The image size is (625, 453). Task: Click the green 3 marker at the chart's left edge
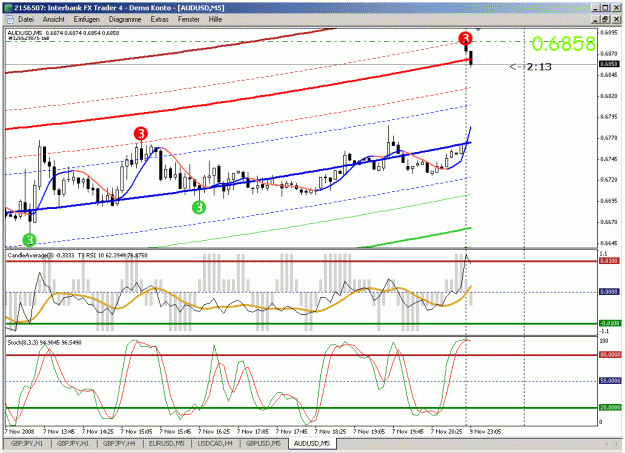(x=29, y=240)
